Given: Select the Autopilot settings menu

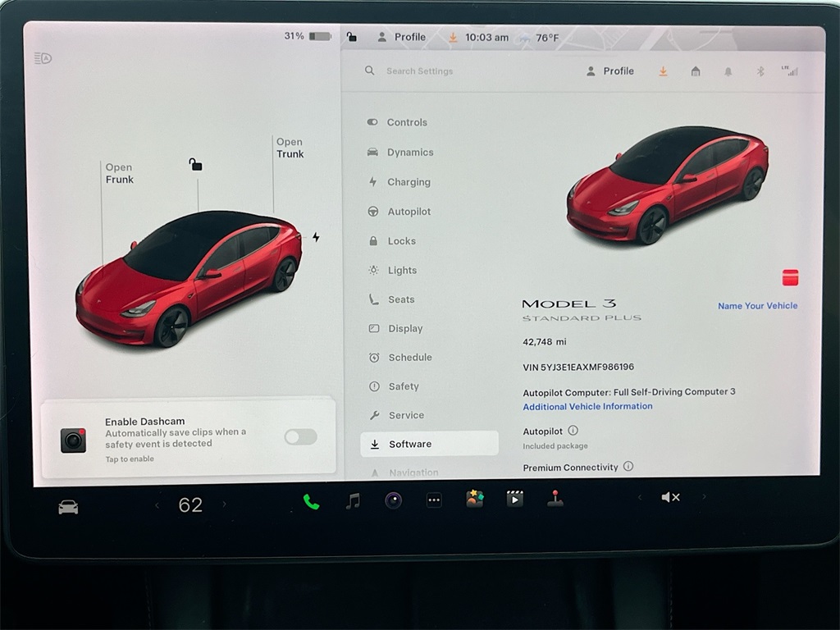Looking at the screenshot, I should 408,212.
